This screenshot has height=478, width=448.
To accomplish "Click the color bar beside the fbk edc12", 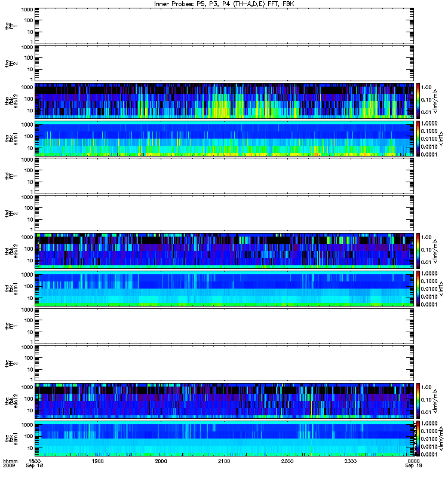I will tap(418, 401).
